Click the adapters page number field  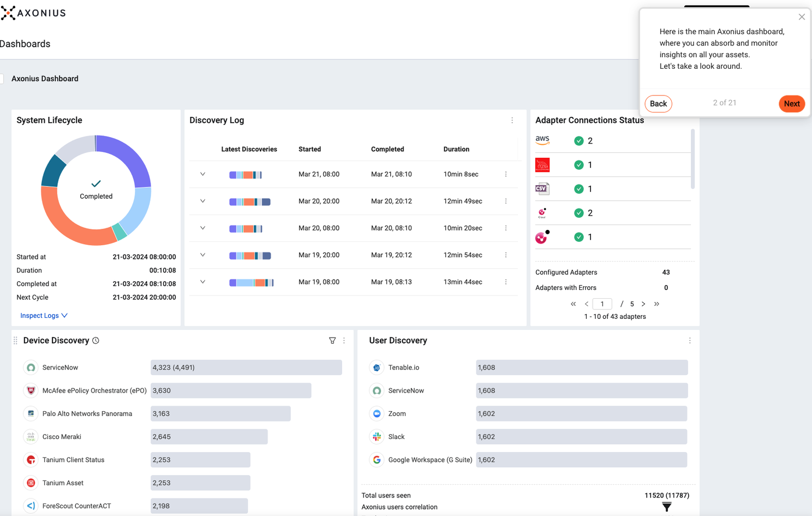602,304
